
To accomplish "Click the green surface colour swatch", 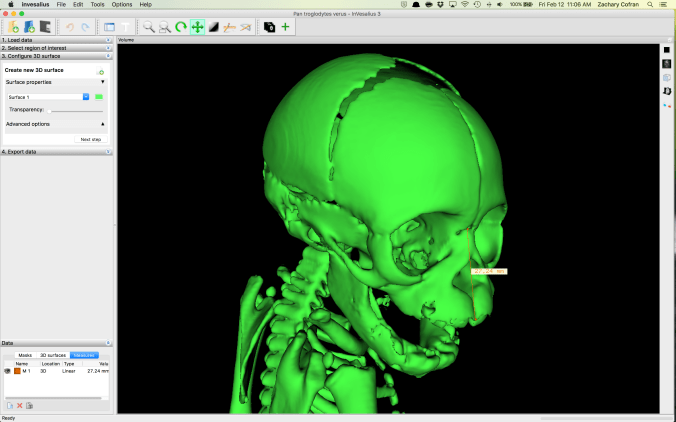I will pyautogui.click(x=99, y=97).
